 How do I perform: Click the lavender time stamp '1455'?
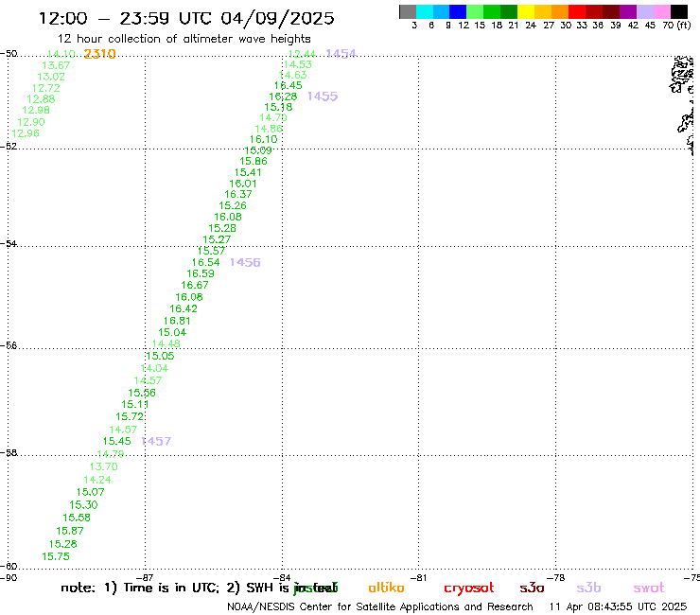point(323,97)
